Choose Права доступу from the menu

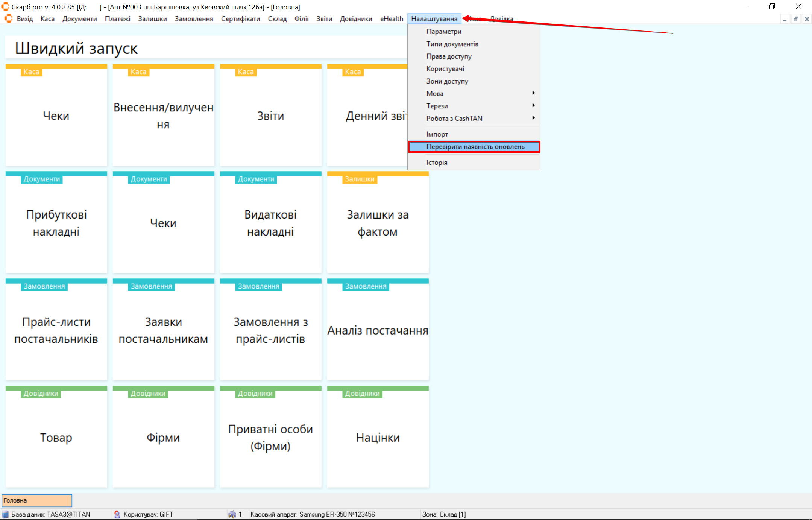click(x=449, y=56)
